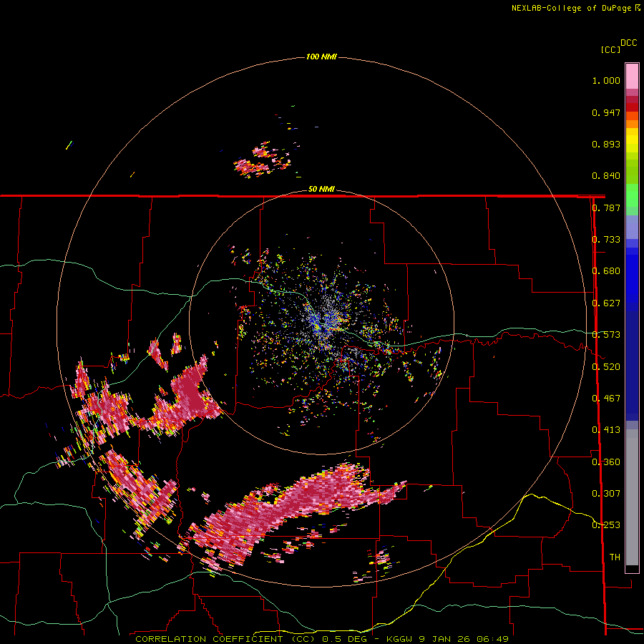This screenshot has height=644, width=644.
Task: Click the 0.413 value on the color scale
Action: (606, 430)
